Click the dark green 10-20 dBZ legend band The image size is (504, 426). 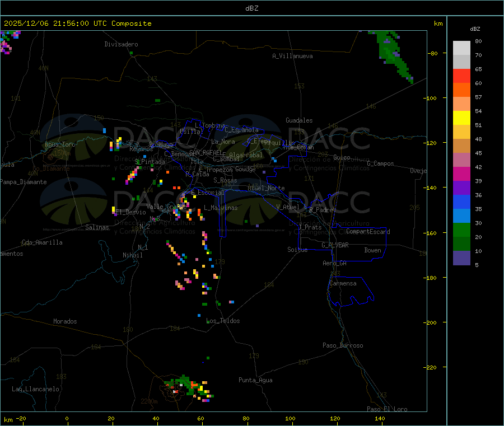pyautogui.click(x=461, y=244)
